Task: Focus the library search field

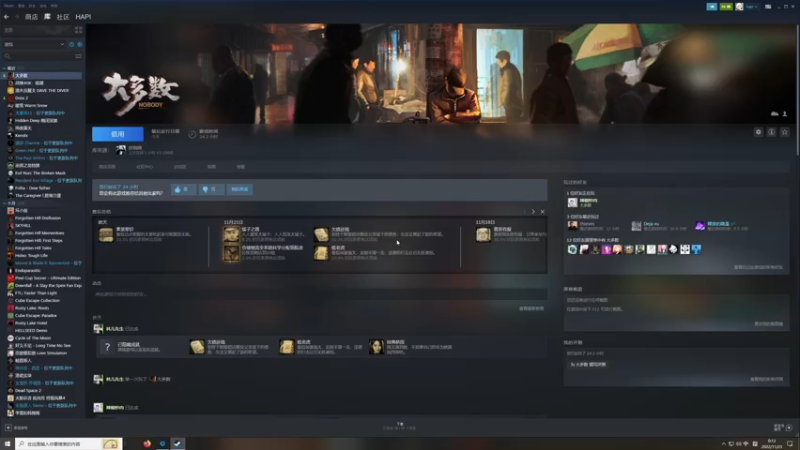Action: pyautogui.click(x=38, y=56)
